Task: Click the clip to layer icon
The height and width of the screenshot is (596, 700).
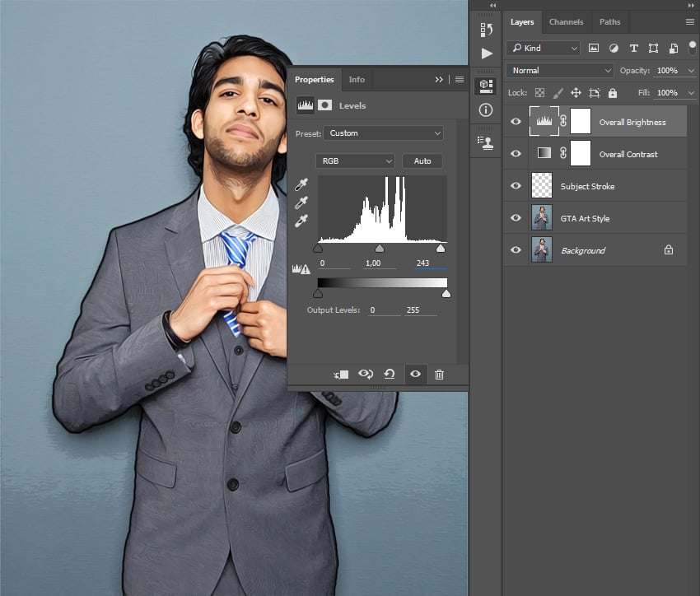Action: tap(341, 375)
